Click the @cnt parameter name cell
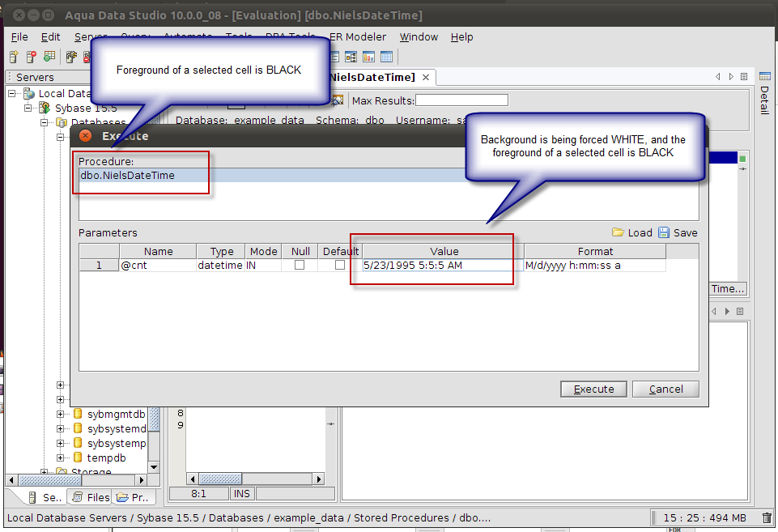Image resolution: width=778 pixels, height=532 pixels. coord(158,265)
